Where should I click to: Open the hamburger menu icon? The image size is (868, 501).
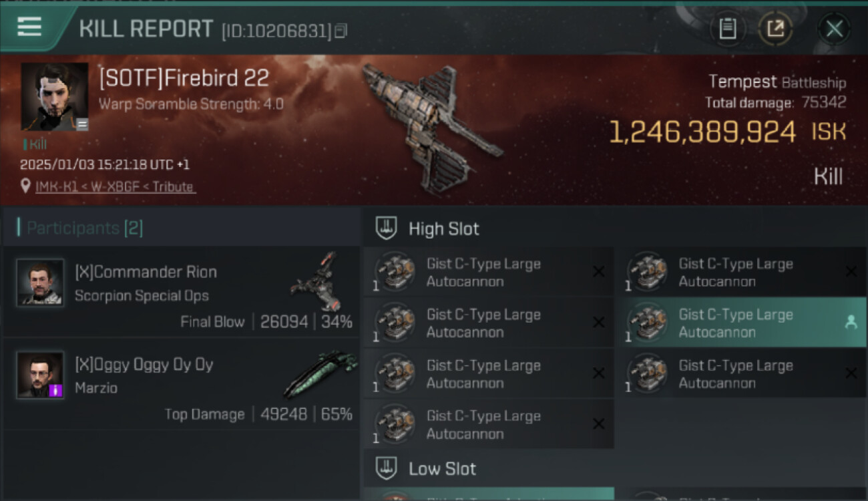tap(29, 27)
